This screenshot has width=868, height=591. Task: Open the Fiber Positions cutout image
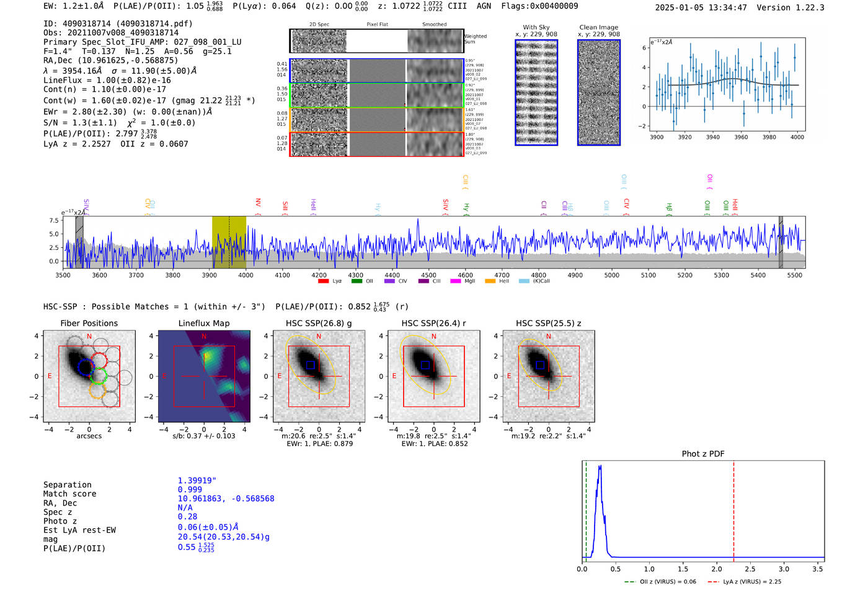(x=89, y=376)
